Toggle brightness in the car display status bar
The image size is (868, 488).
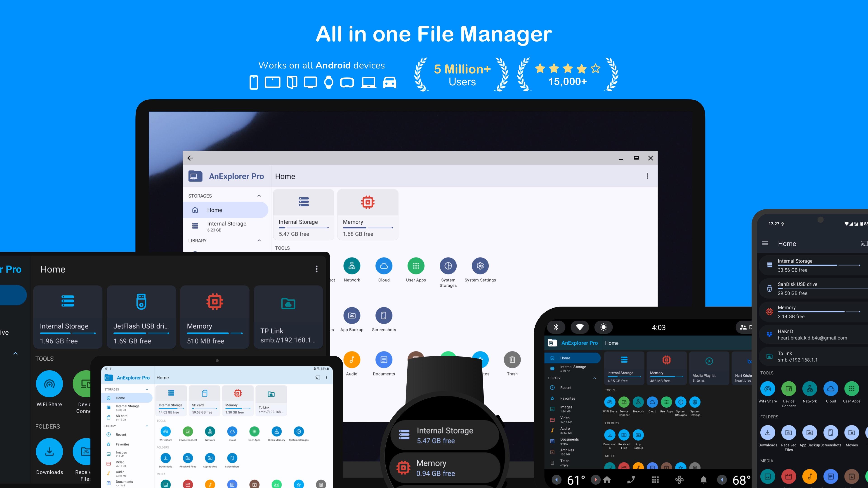pos(603,327)
